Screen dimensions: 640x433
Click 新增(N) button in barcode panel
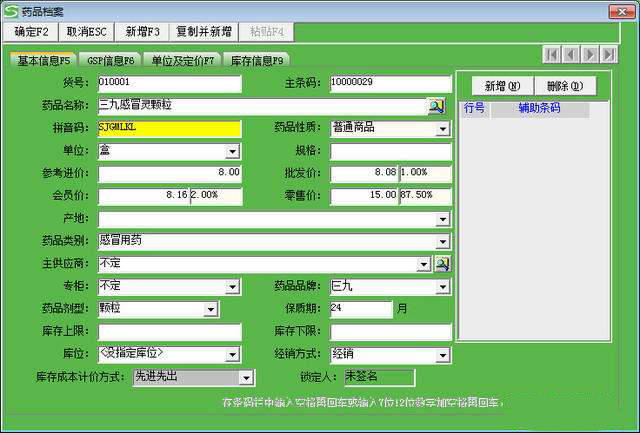click(502, 86)
